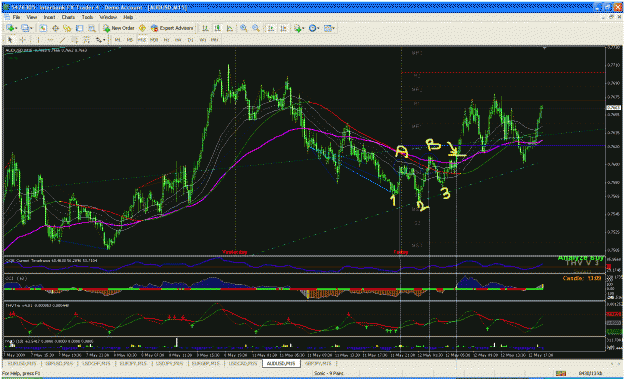This screenshot has width=625, height=379.
Task: Open the Periods clock icon
Action: pos(312,28)
